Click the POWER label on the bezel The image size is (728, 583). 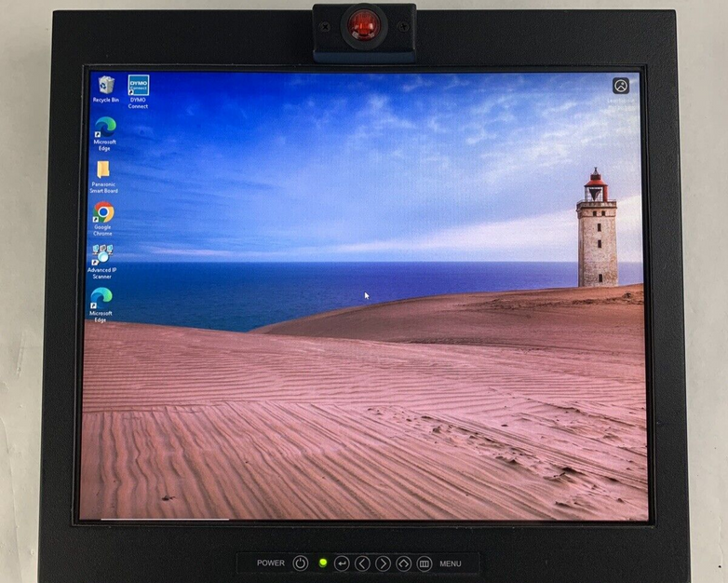coord(271,563)
